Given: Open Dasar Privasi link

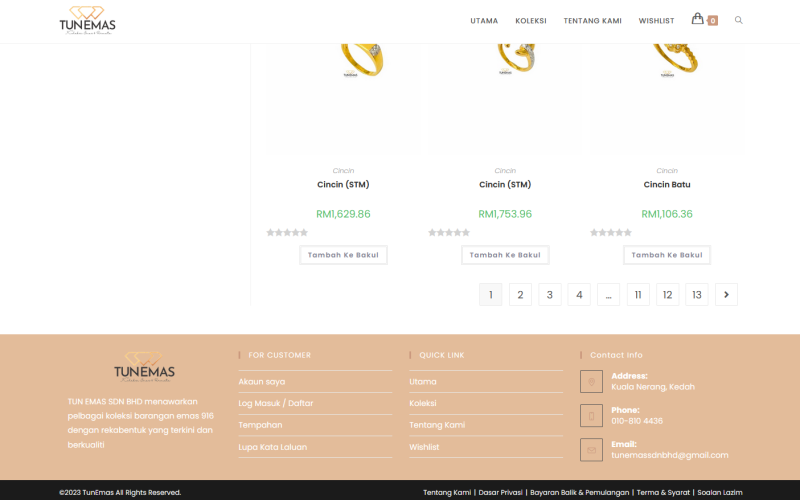Looking at the screenshot, I should coord(501,492).
